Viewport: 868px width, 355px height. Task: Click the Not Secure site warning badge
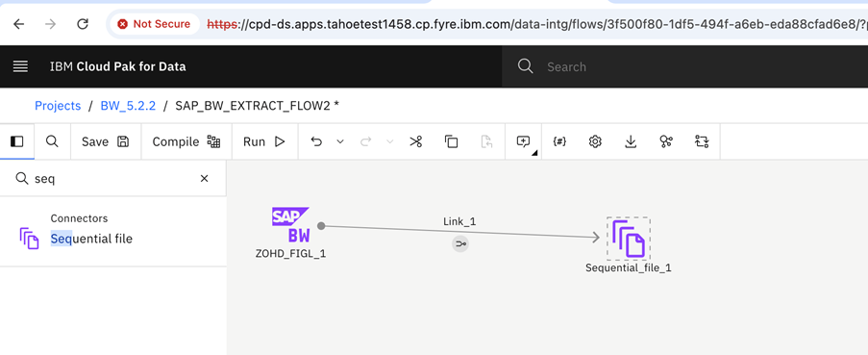[x=154, y=24]
